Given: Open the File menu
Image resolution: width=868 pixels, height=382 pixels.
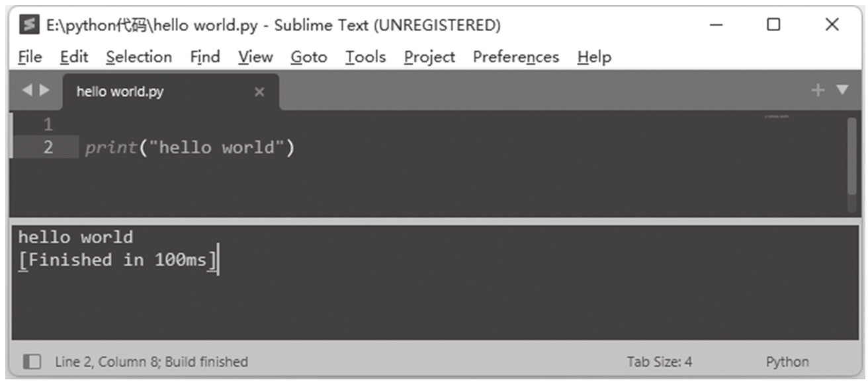Looking at the screenshot, I should pos(30,57).
